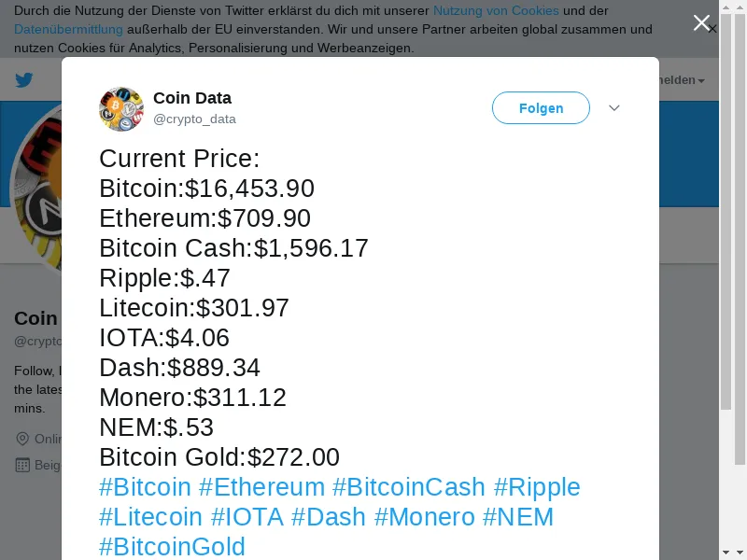This screenshot has height=560, width=747.
Task: Open the #BitcoinCash hashtag
Action: tap(409, 487)
